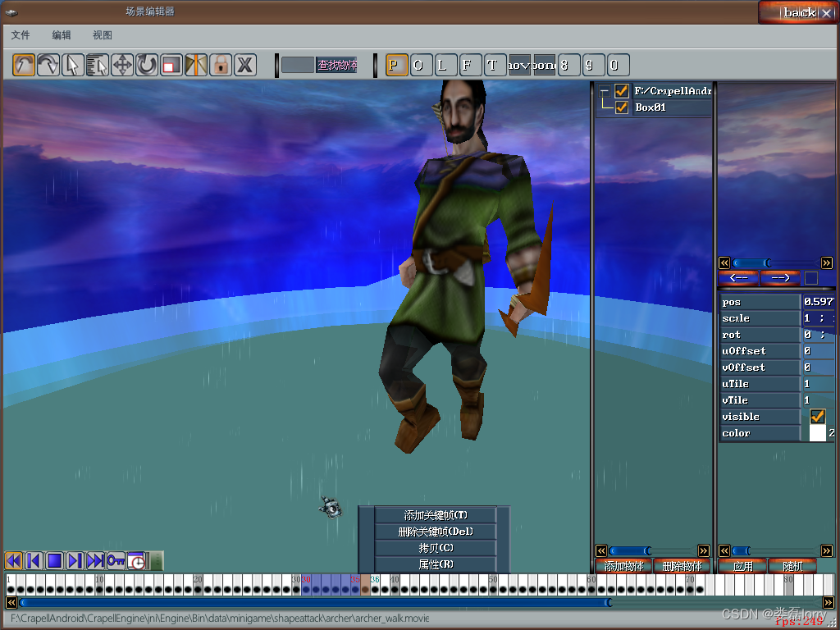Open the 视图 menu
The image size is (840, 630).
point(103,34)
